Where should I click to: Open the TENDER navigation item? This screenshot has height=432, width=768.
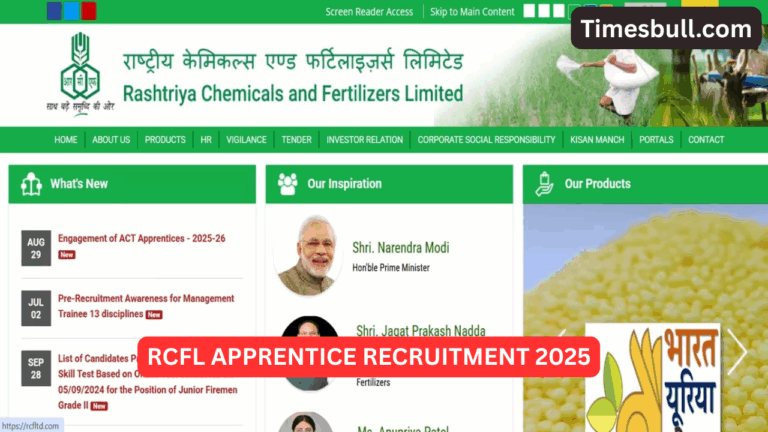(296, 140)
